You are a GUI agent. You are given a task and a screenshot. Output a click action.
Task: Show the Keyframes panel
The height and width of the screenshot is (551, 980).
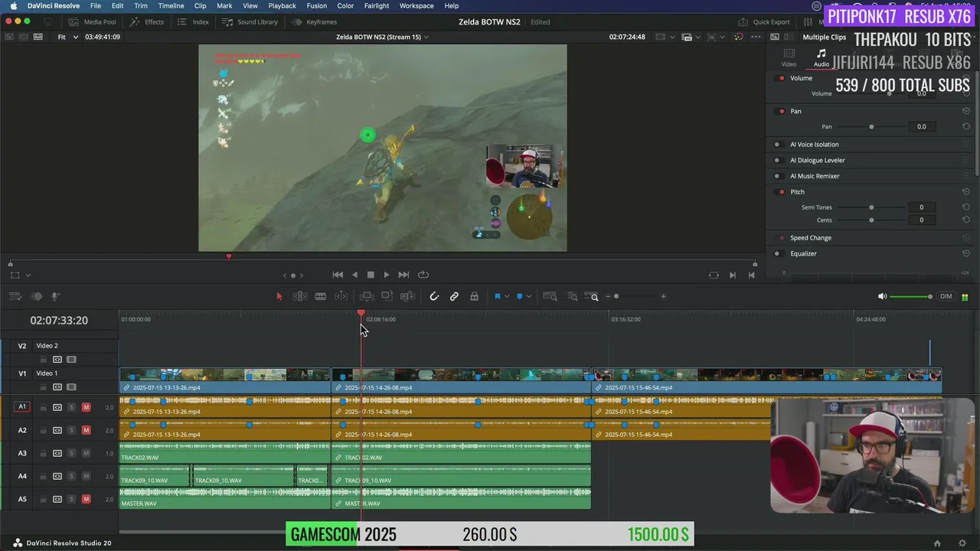315,22
